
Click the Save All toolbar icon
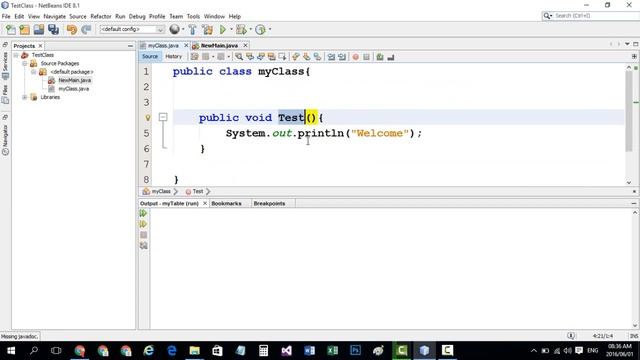[x=53, y=29]
